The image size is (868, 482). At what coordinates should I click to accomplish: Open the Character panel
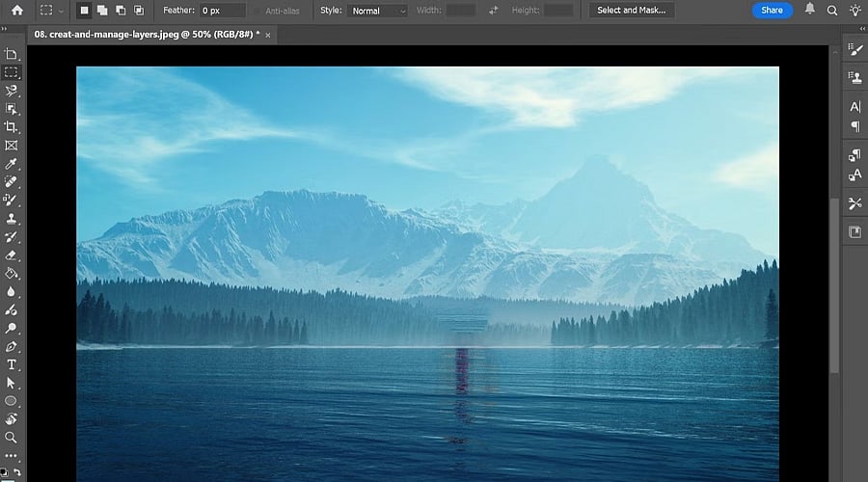[855, 106]
